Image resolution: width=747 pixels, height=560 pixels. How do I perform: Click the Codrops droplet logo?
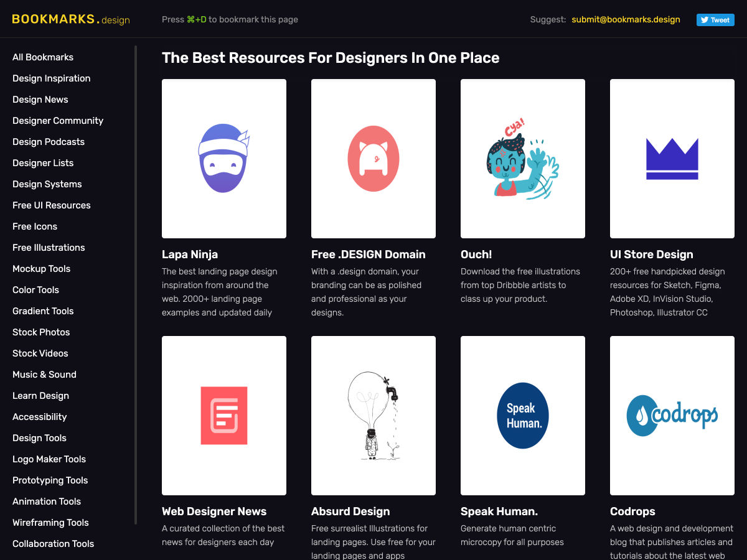672,415
